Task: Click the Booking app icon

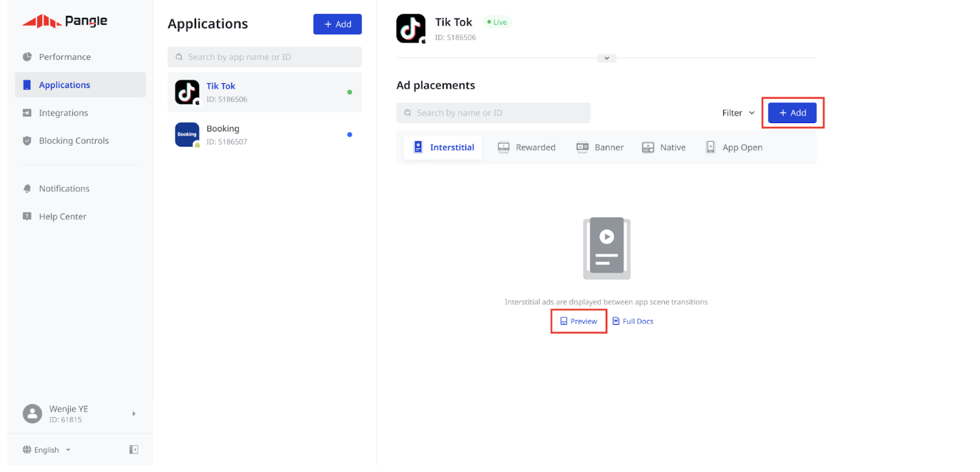Action: [x=187, y=134]
